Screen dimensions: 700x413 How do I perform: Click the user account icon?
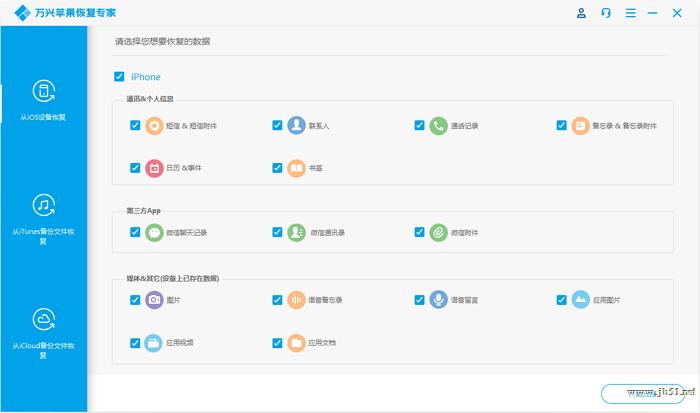tap(582, 13)
